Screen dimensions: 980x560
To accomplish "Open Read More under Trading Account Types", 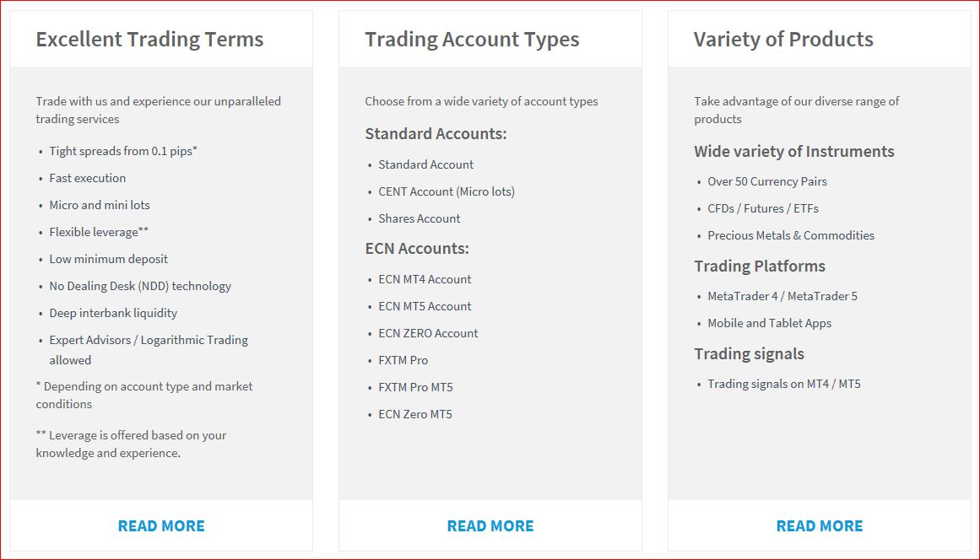I will pos(490,526).
